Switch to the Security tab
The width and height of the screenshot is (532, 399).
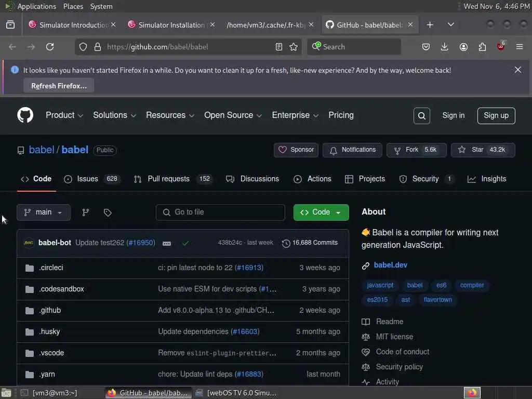click(x=427, y=179)
